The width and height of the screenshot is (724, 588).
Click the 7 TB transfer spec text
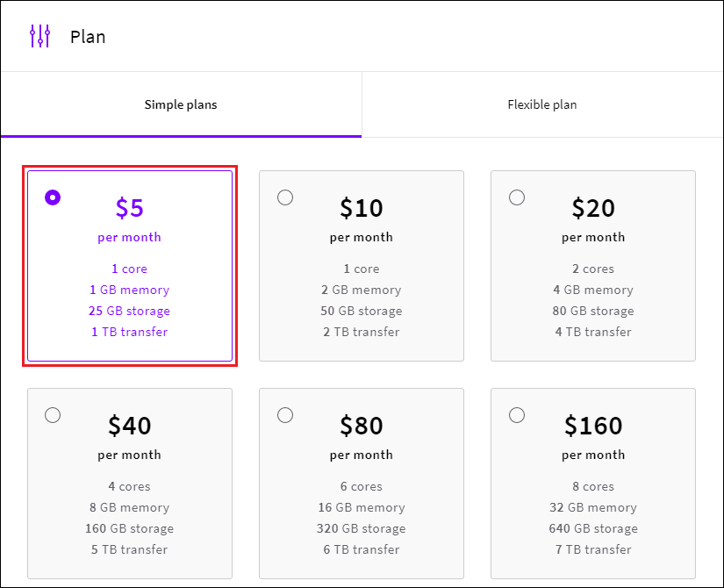click(592, 549)
